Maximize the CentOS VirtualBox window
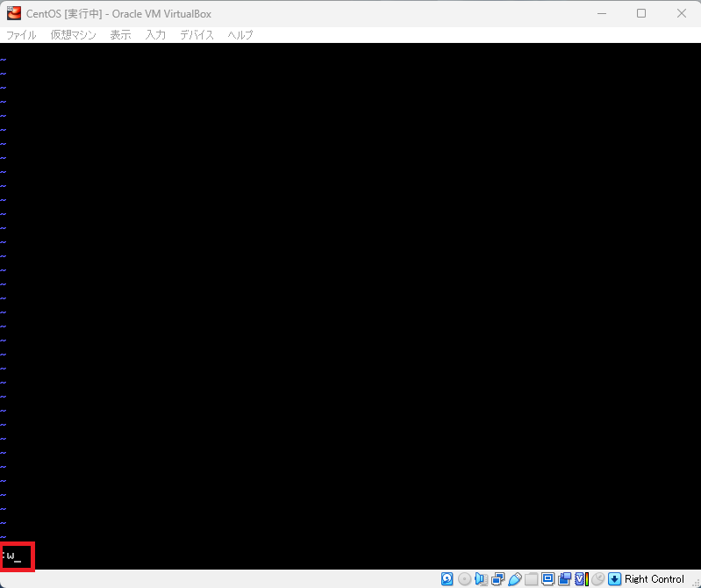The height and width of the screenshot is (588, 701). point(641,13)
